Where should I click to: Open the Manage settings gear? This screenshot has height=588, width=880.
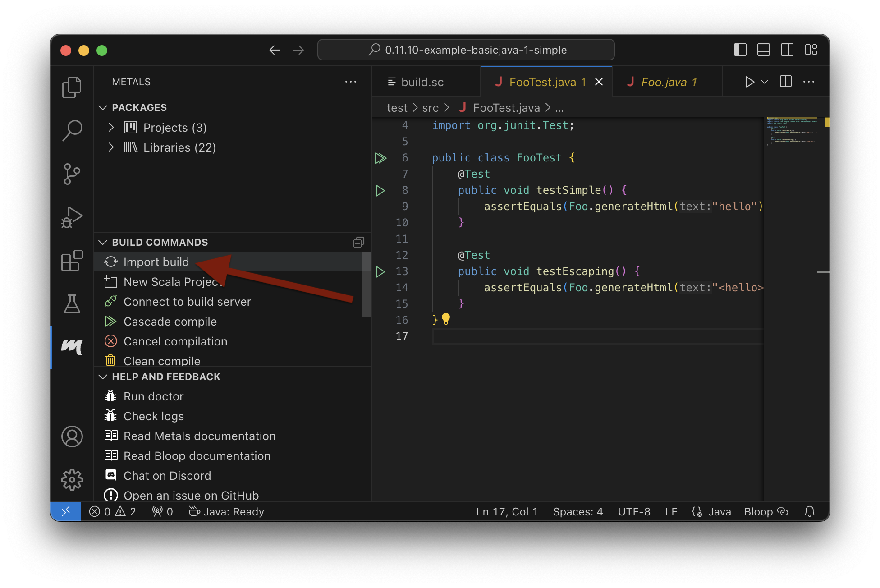72,479
